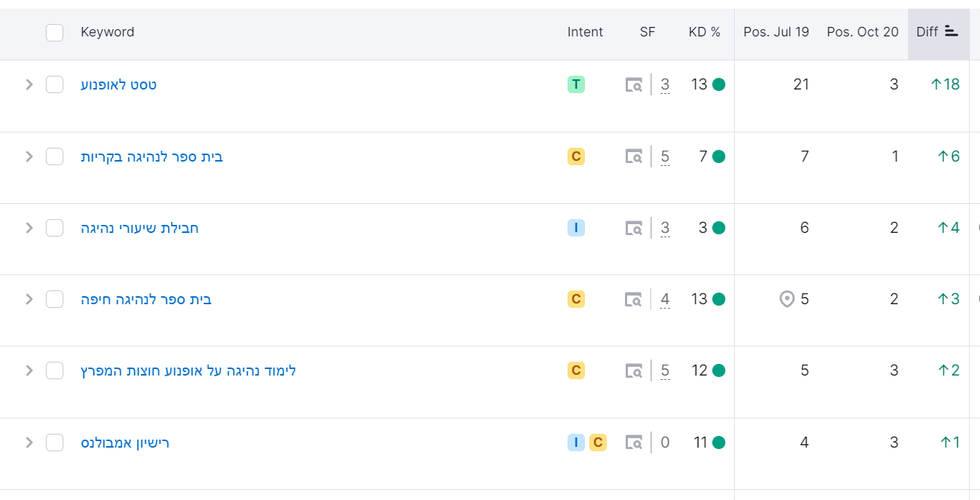
Task: Click the Diff sort descending icon
Action: tap(952, 31)
